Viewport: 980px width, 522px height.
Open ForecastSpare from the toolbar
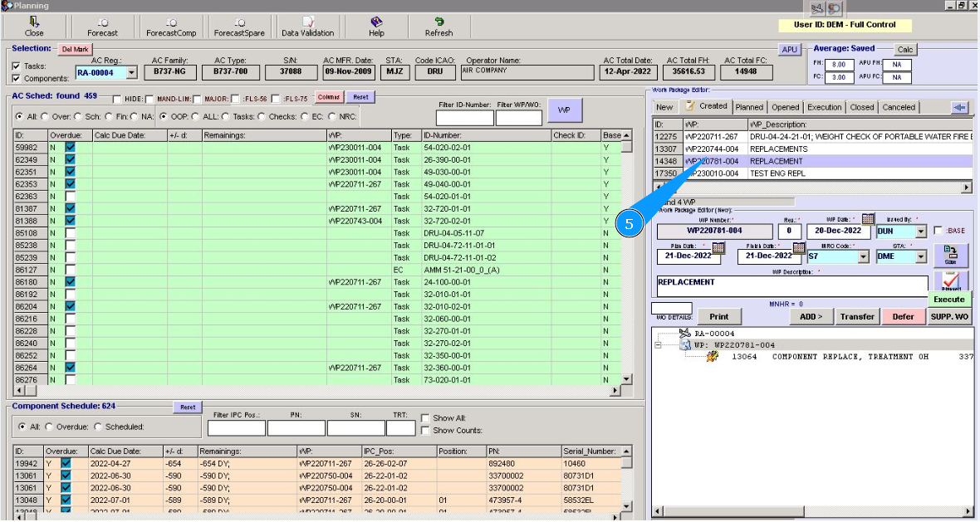pos(239,22)
